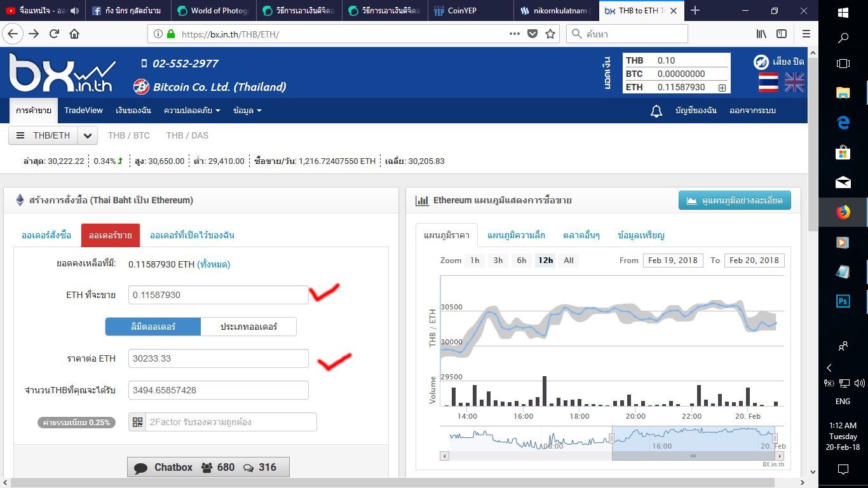Go to Firefox home page
Image resolution: width=868 pixels, height=488 pixels.
tap(74, 34)
